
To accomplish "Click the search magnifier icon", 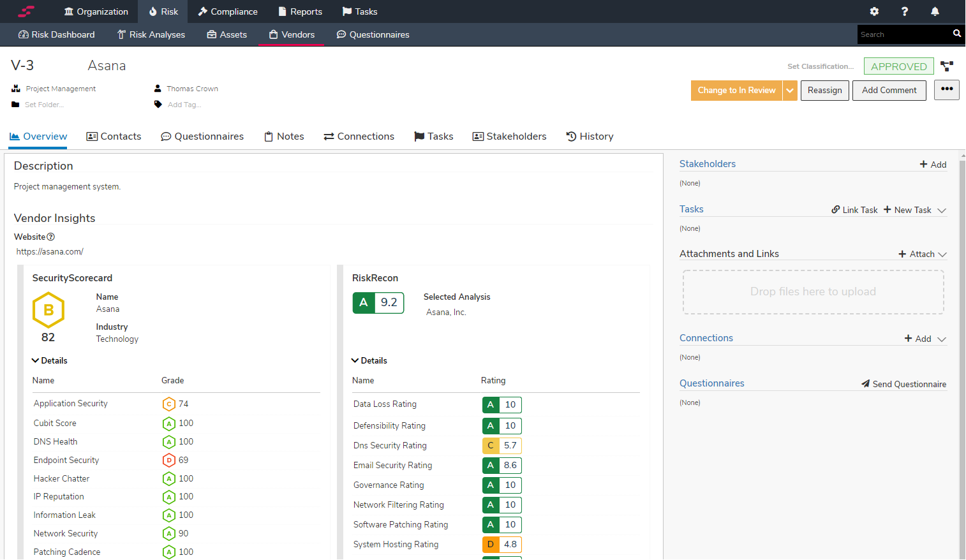I will click(x=956, y=34).
